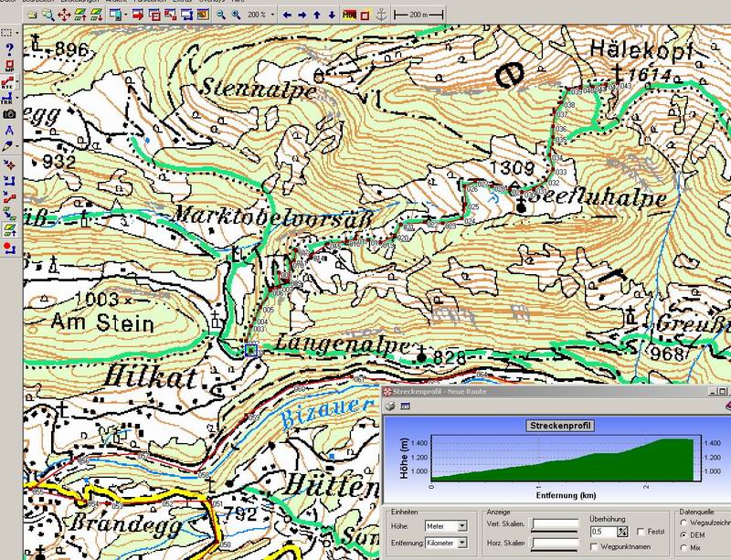
Task: Click the Marktobelvorsäß label on the map
Action: [274, 216]
